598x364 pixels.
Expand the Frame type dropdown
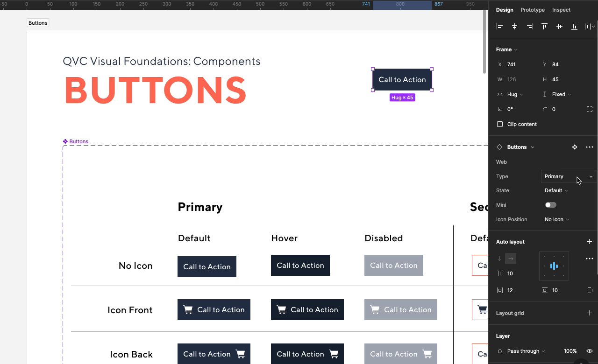tap(507, 49)
